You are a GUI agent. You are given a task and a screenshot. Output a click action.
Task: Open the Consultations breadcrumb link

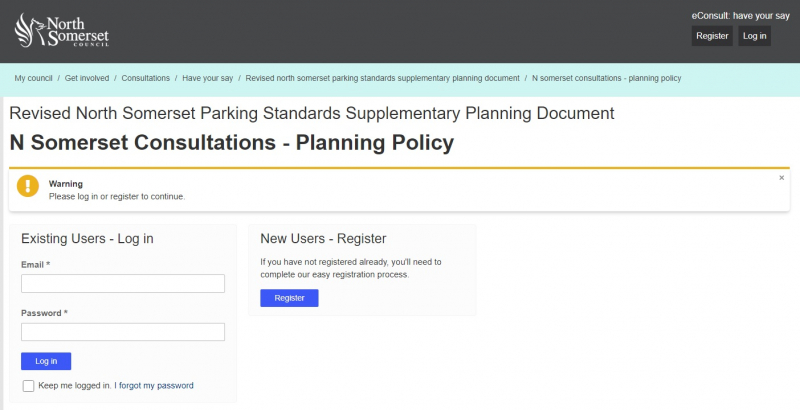point(146,77)
